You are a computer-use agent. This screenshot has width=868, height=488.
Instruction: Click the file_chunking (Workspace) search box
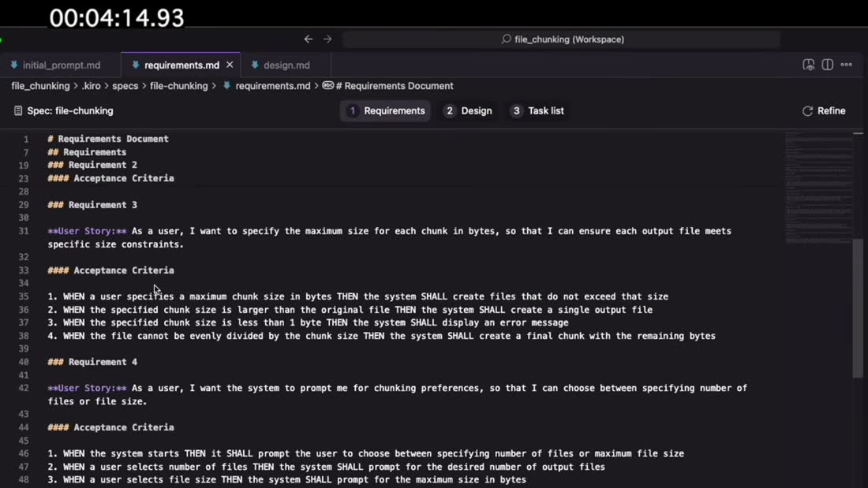click(x=561, y=39)
